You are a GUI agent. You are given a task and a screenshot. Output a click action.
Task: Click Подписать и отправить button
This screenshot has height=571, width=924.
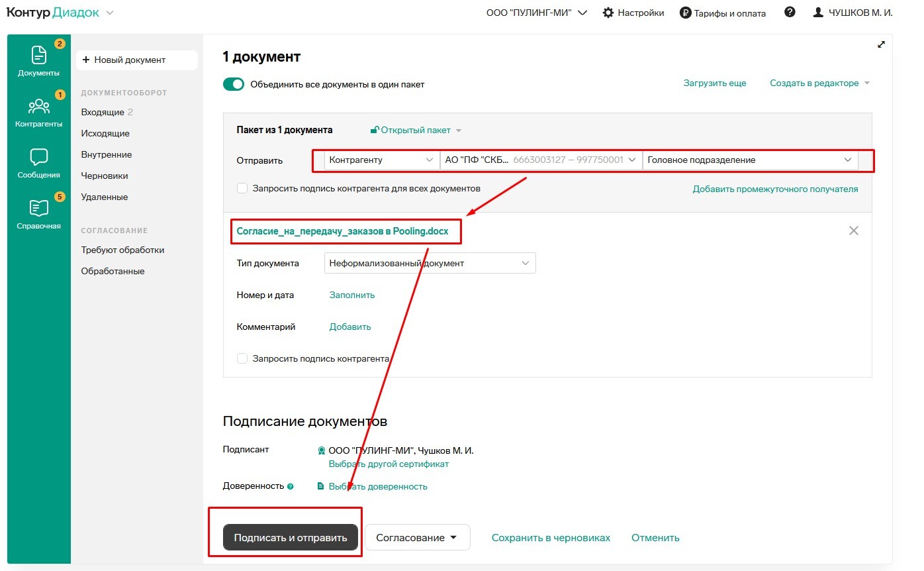click(291, 538)
